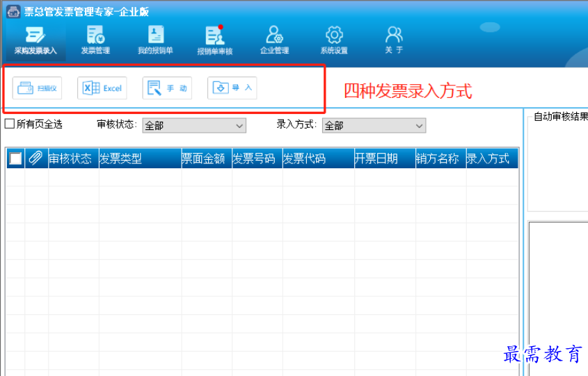Viewport: 588px width, 376px height.
Task: Sort by 审核状态 column header
Action: 74,158
